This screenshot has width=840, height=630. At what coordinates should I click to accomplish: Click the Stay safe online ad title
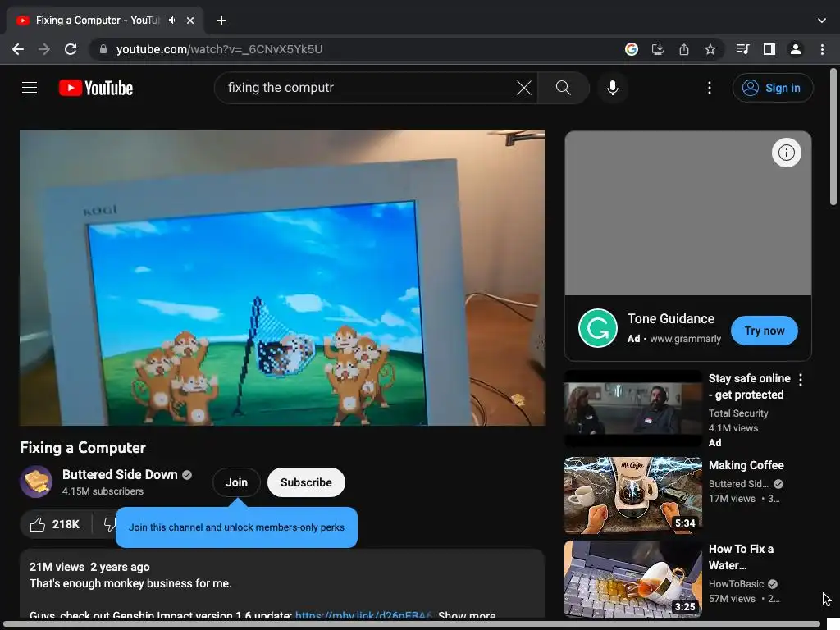coord(749,386)
